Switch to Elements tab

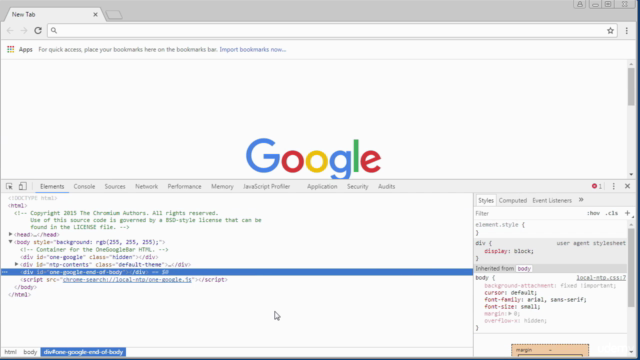[x=52, y=187]
